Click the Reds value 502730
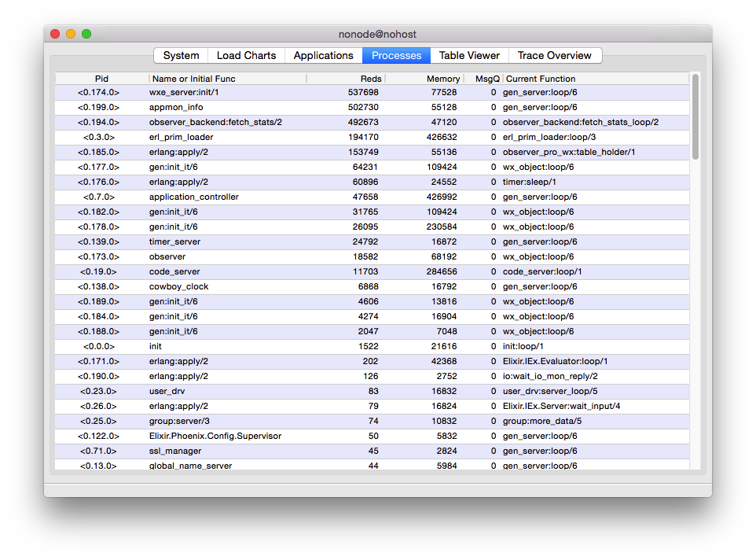The image size is (756, 560). coord(363,107)
